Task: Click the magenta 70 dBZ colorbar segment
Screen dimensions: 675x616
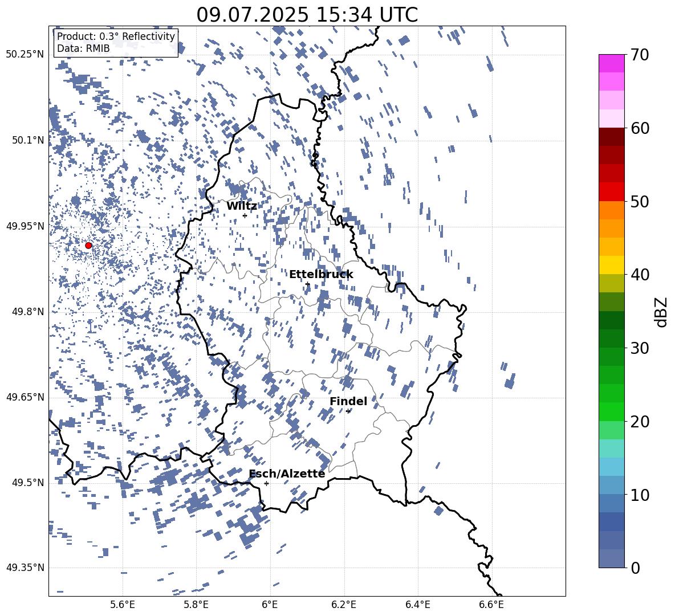Action: tap(612, 64)
